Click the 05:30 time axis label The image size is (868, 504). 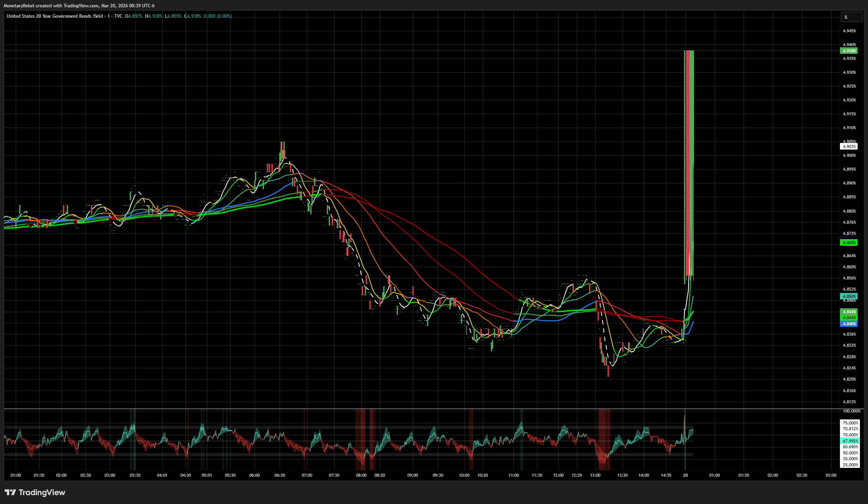pyautogui.click(x=230, y=475)
